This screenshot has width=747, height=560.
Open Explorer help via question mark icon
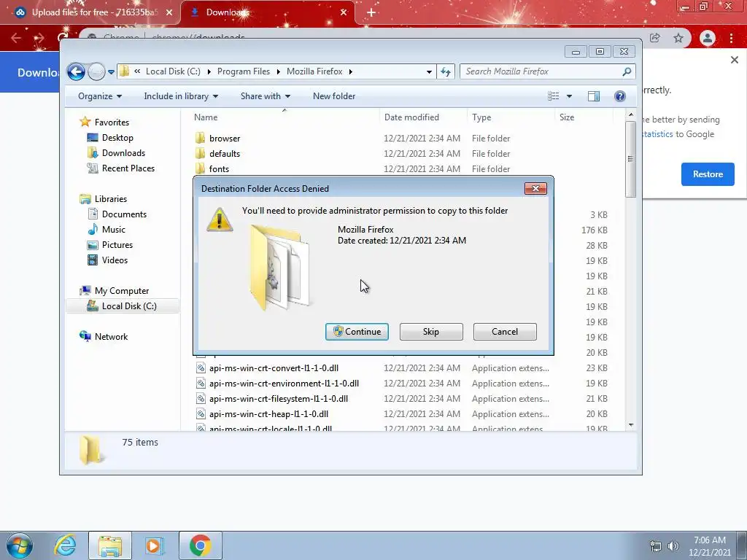point(620,96)
